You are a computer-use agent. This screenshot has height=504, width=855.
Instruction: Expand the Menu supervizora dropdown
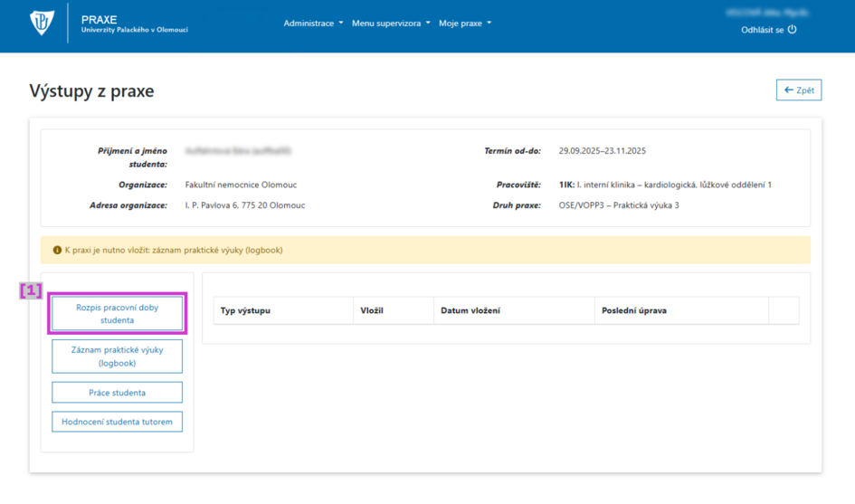(x=391, y=23)
